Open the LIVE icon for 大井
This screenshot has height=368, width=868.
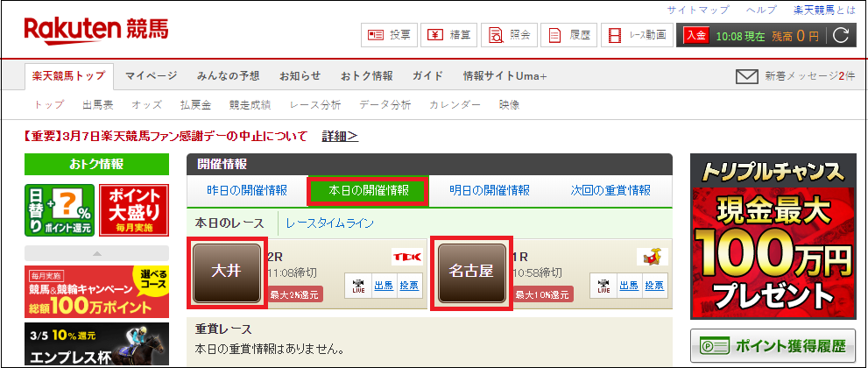click(358, 286)
